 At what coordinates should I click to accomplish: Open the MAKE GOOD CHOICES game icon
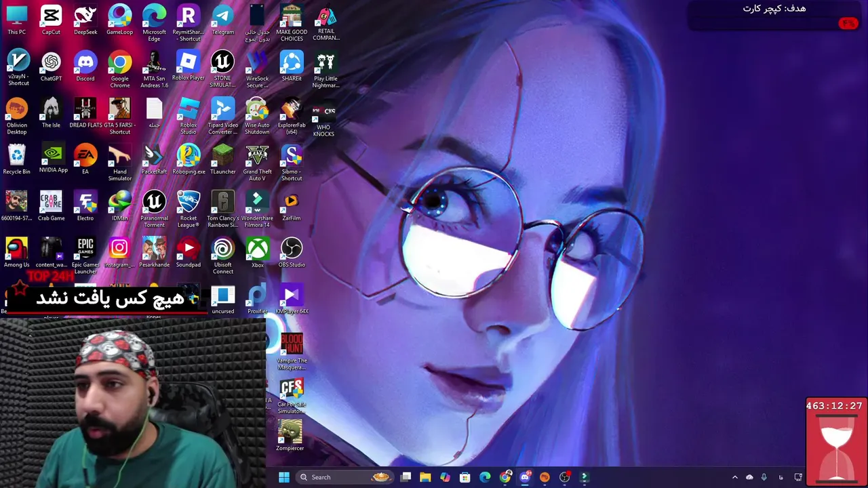point(292,23)
